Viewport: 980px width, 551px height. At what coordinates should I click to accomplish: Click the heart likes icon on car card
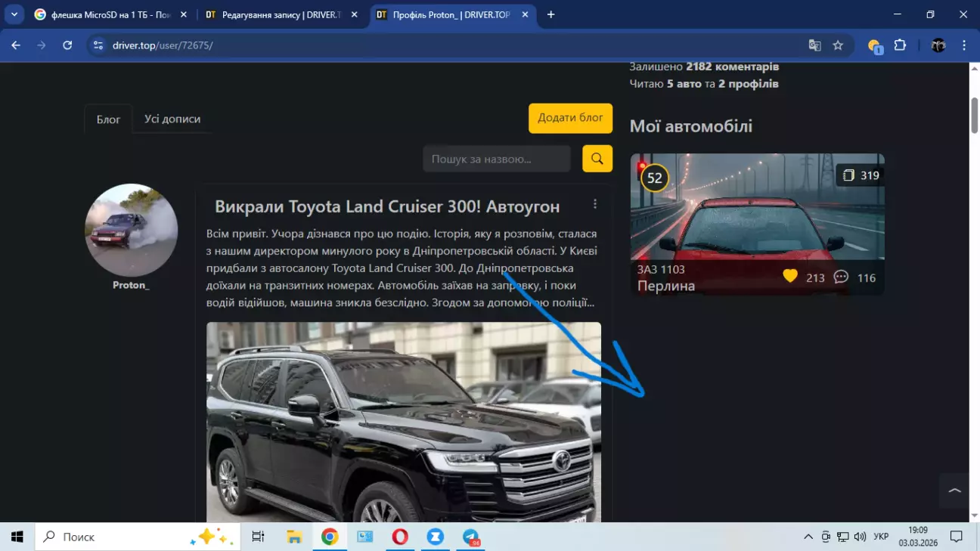790,277
